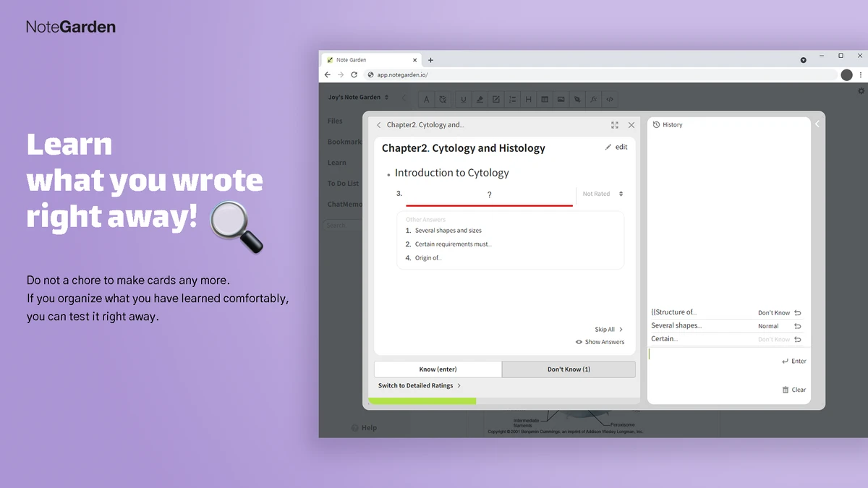This screenshot has height=488, width=868.
Task: Click the edit pencil button
Action: point(616,147)
